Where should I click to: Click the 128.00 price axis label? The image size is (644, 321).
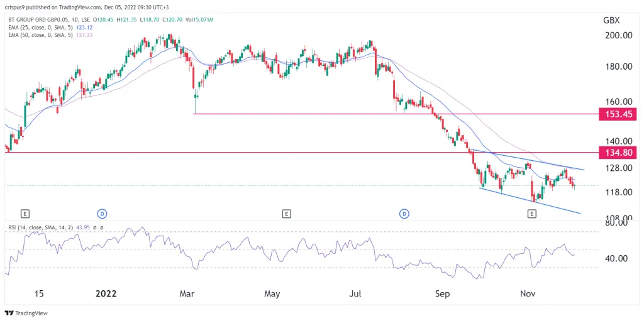tap(618, 168)
